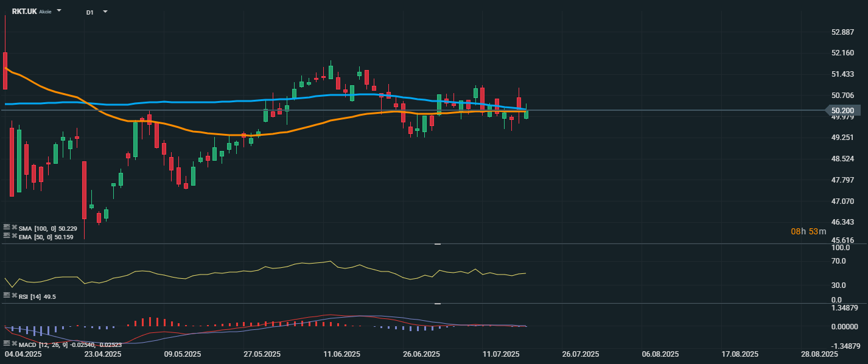
Task: Remove the EMA indicator with its X icon
Action: click(15, 236)
